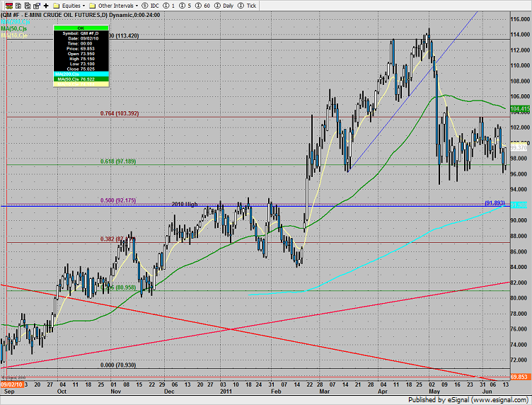
Task: Click the green 104.415 price marker on scale
Action: click(x=520, y=109)
